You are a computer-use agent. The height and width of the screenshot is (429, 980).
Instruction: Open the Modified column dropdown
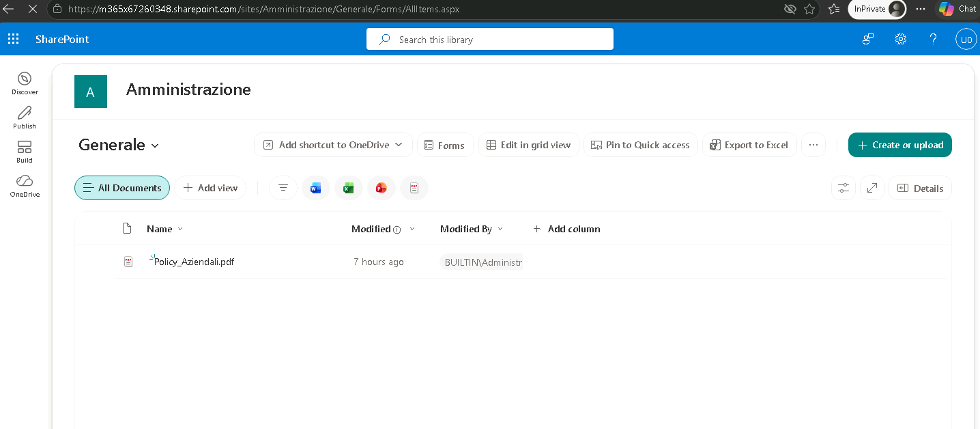pos(412,229)
